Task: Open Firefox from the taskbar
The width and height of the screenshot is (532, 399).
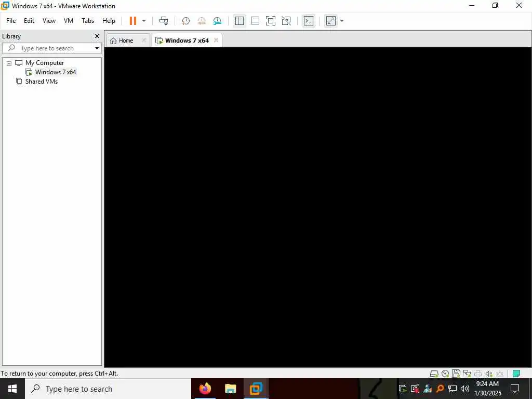Action: [x=205, y=389]
